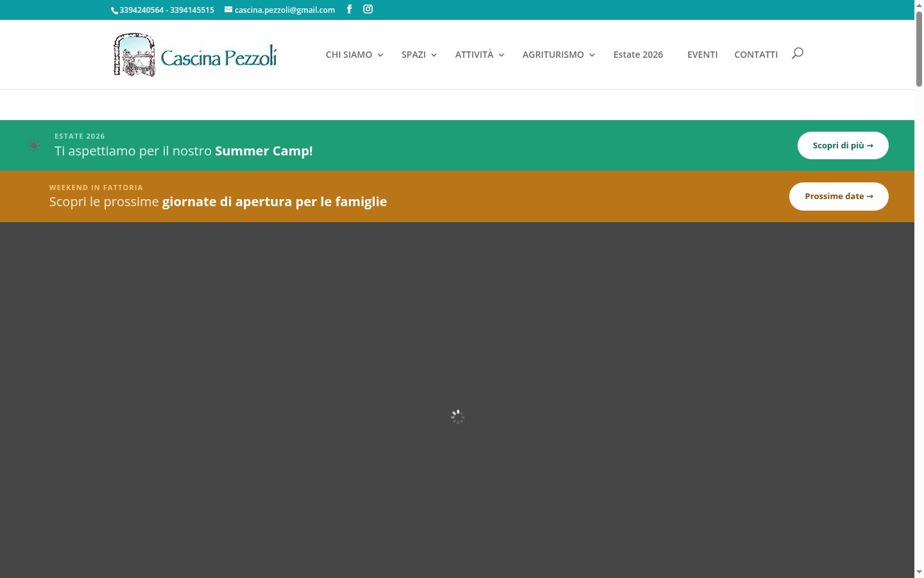Expand the ATTIVITÀ menu arrow
The width and height of the screenshot is (924, 578).
point(502,55)
